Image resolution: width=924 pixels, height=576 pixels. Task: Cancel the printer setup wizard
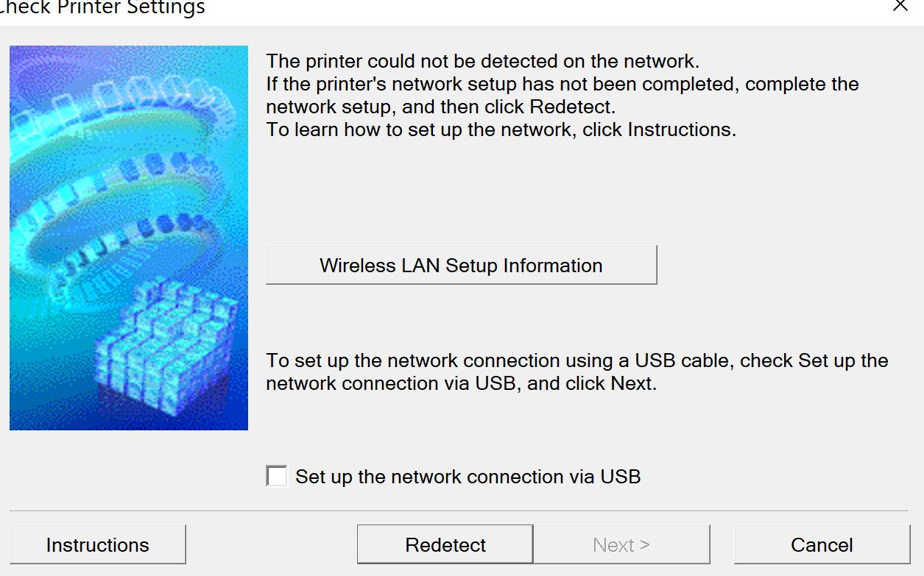click(822, 544)
